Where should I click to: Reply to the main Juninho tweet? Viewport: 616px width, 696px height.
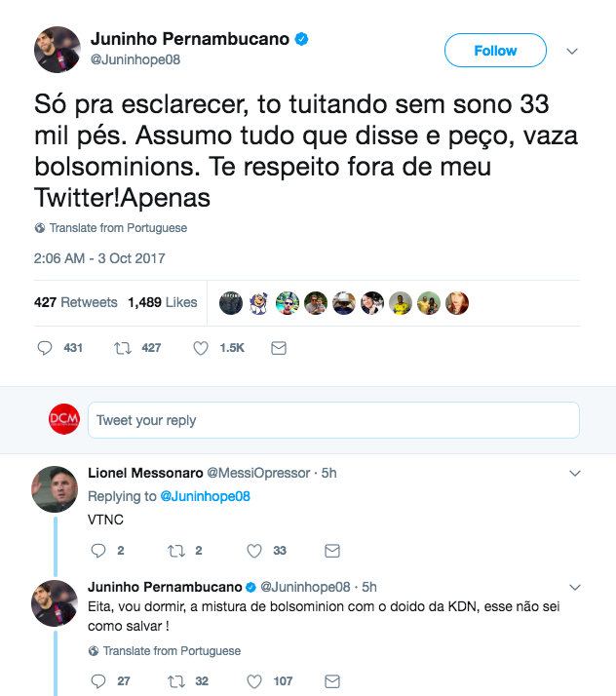[x=44, y=347]
